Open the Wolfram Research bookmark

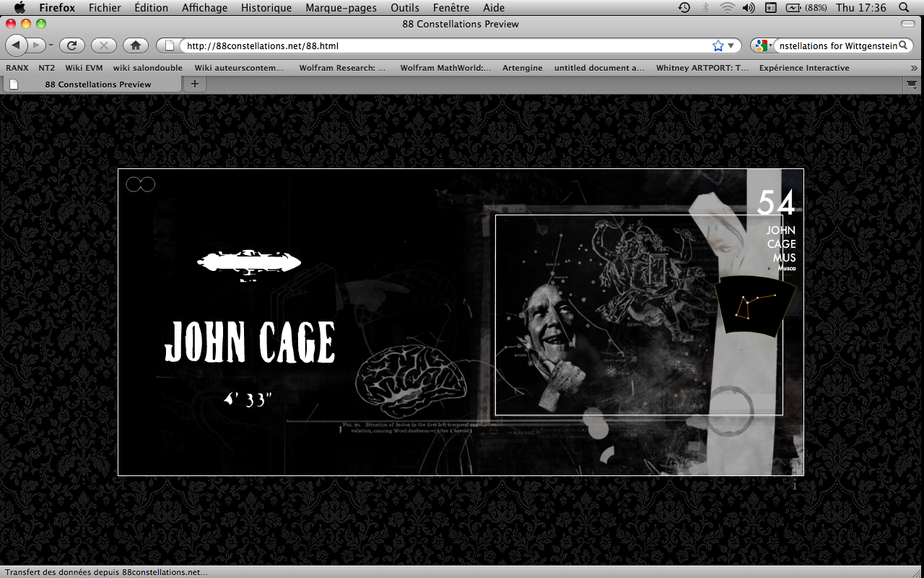342,68
